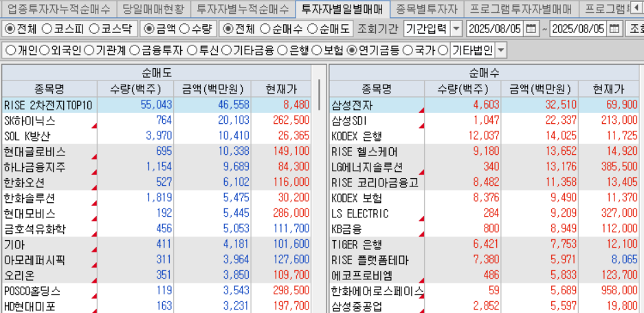Select 현대글로비스 row
644x313 pixels.
tap(157, 152)
